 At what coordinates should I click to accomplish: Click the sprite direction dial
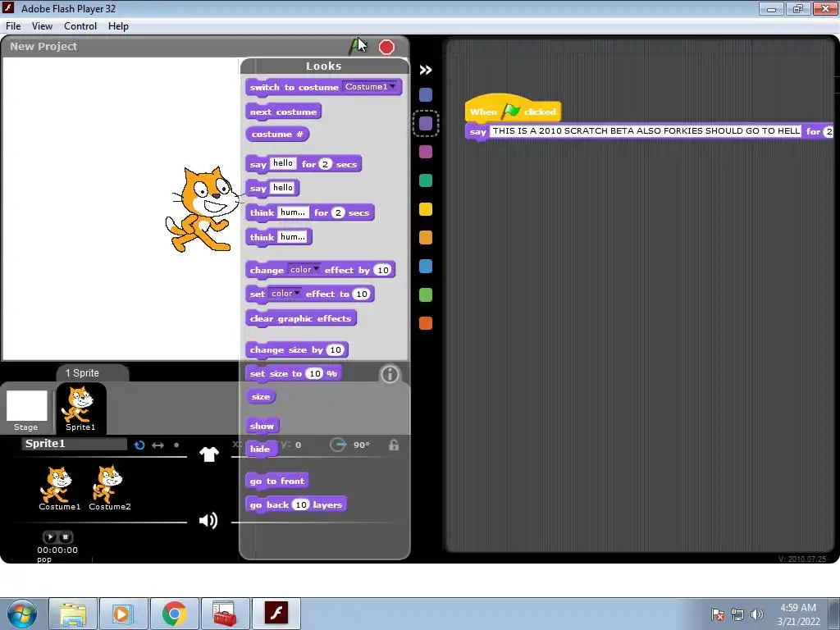click(x=337, y=445)
